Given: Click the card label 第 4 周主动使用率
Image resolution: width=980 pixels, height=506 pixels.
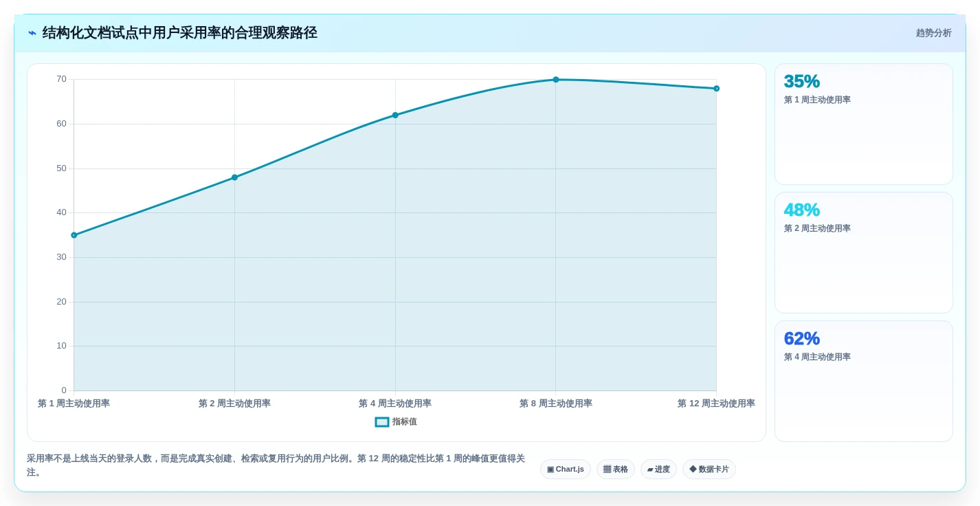Looking at the screenshot, I should click(x=817, y=357).
